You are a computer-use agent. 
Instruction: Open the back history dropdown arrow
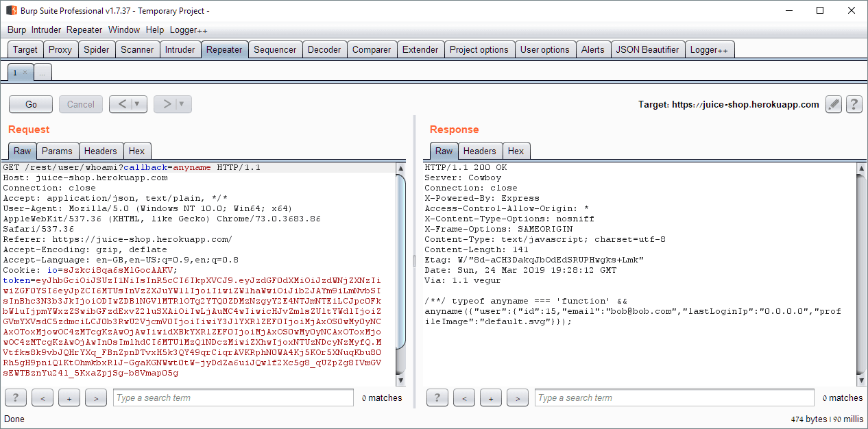click(136, 104)
